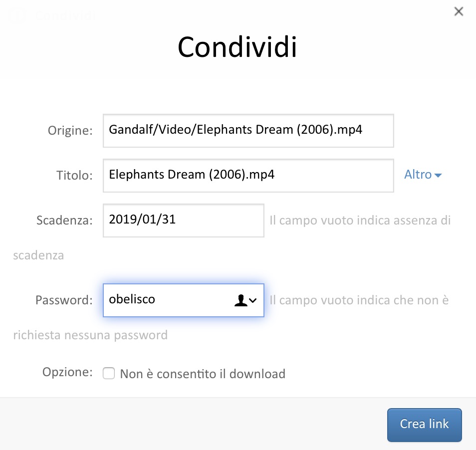Close the Condividi dialog
This screenshot has width=476, height=450.
(x=459, y=12)
